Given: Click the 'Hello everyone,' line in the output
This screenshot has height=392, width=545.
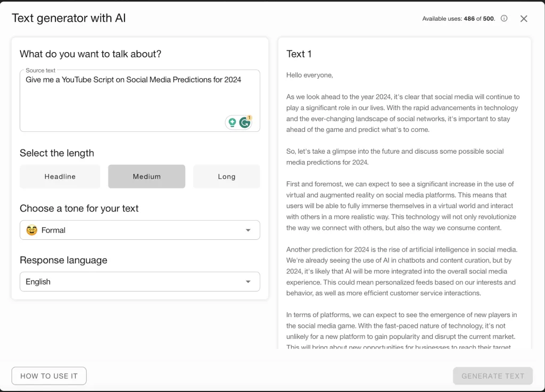Looking at the screenshot, I should coord(310,75).
